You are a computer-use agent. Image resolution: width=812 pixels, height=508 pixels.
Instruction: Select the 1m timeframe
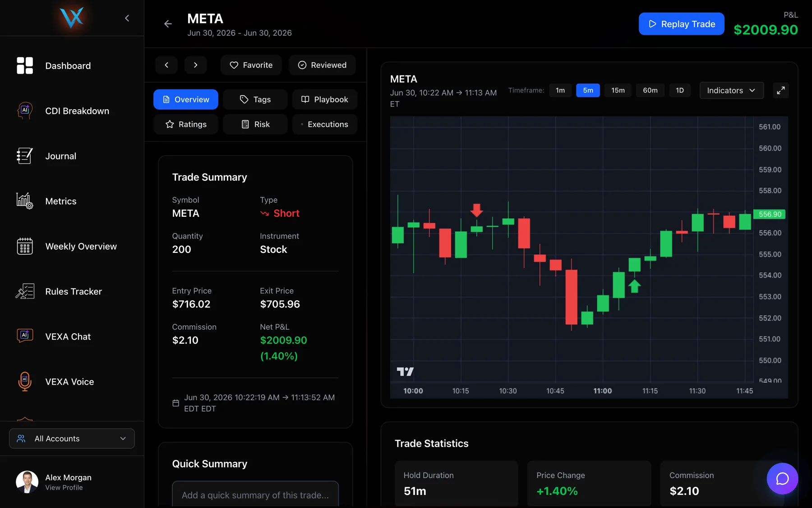560,90
